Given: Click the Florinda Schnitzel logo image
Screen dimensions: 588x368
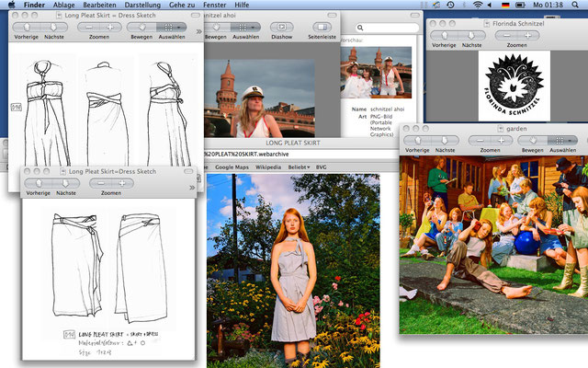Looking at the screenshot, I should [x=514, y=86].
